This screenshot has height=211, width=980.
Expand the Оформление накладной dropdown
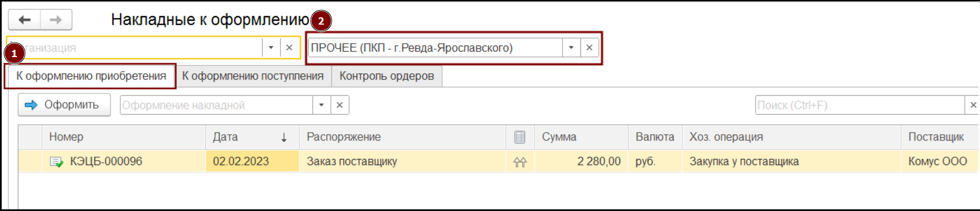click(321, 105)
